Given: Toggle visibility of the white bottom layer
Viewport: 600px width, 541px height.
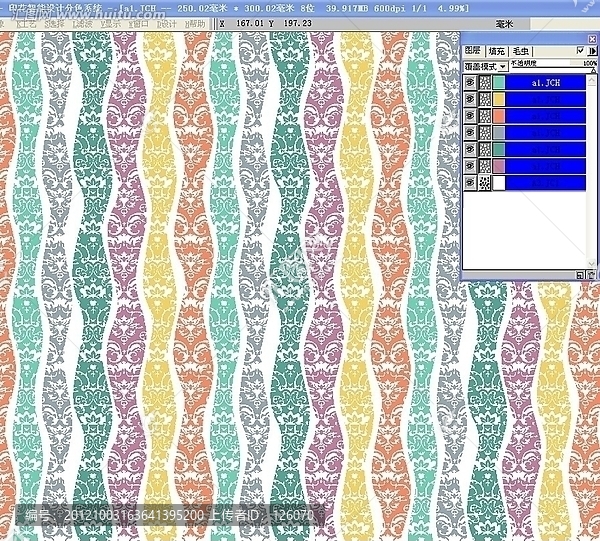Looking at the screenshot, I should (x=470, y=183).
